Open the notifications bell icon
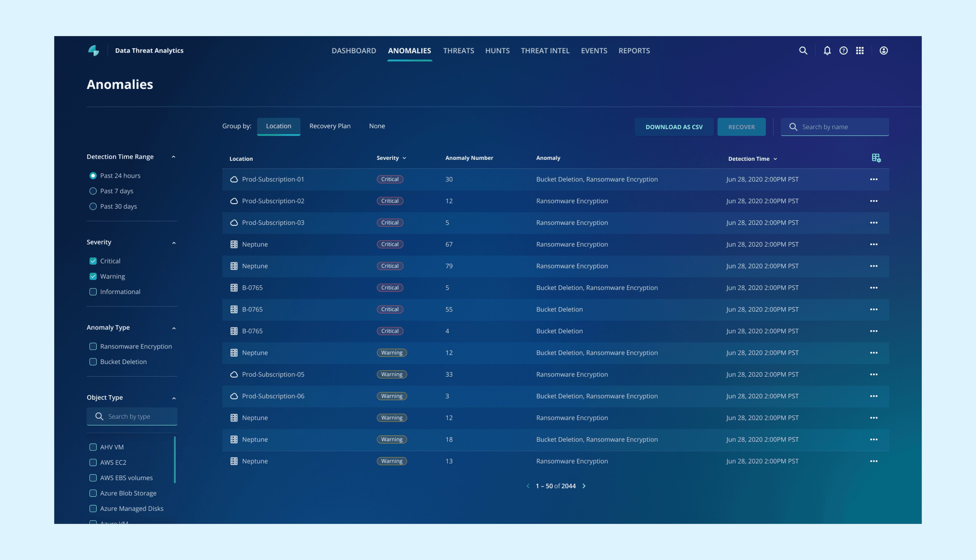This screenshot has width=976, height=560. (x=827, y=50)
